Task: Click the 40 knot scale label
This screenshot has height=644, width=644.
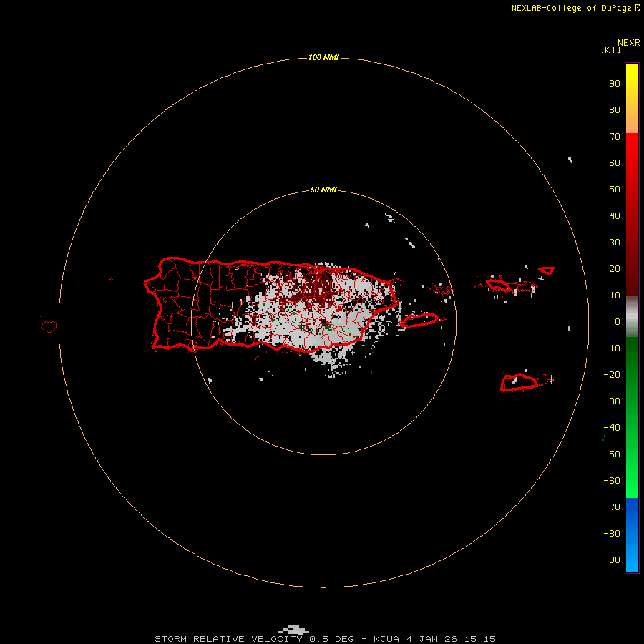Action: coord(615,215)
